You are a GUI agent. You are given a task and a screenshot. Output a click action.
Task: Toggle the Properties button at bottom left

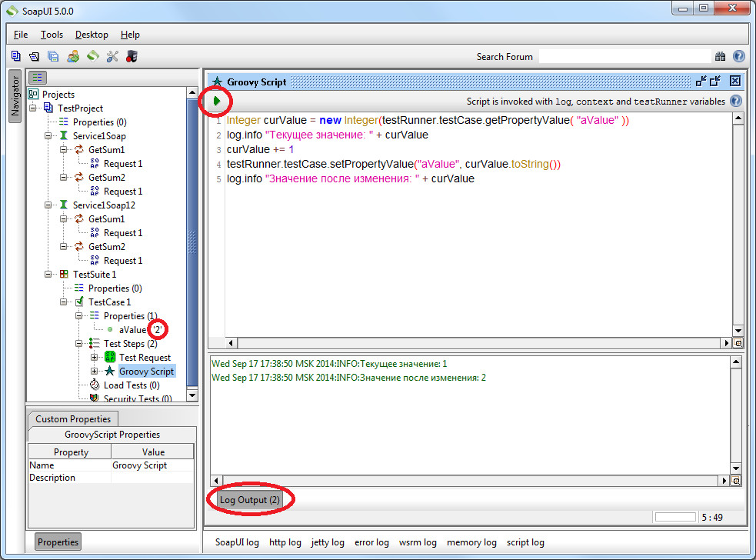(x=58, y=542)
